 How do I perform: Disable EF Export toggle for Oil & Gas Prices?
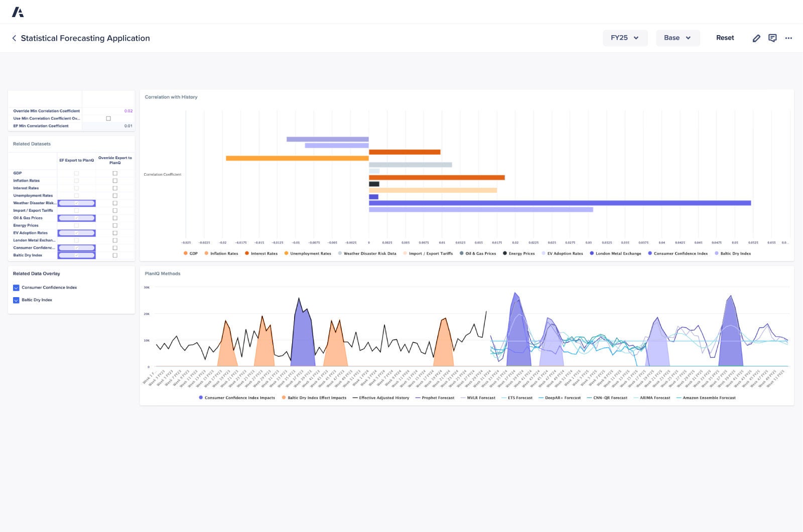point(76,218)
